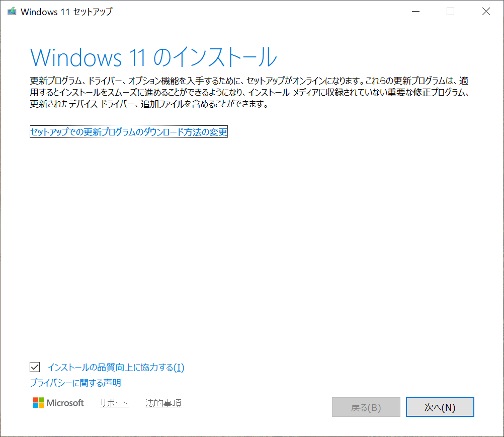This screenshot has height=437, width=504.
Task: Click the インストールの品質向上に協力する(I) label text
Action: pyautogui.click(x=116, y=368)
